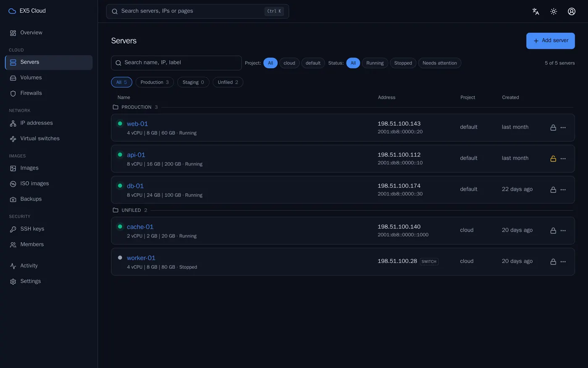Filter project by default chip
This screenshot has width=588, height=368.
[313, 63]
